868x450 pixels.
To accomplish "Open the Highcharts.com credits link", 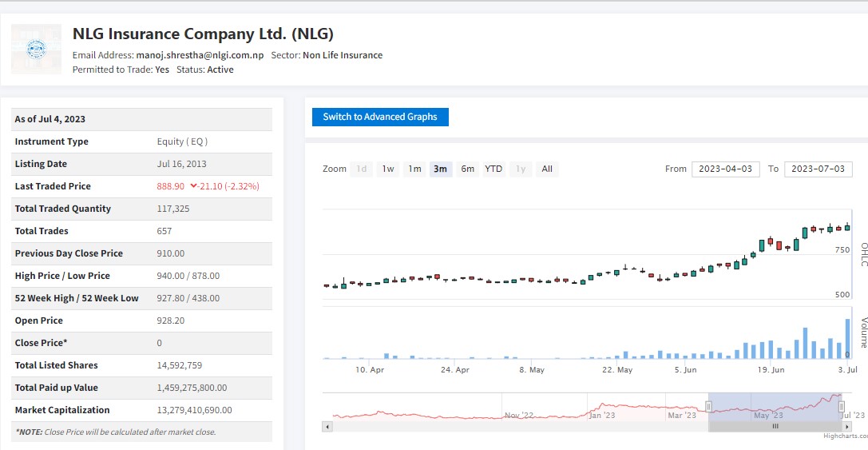I will tap(845, 436).
